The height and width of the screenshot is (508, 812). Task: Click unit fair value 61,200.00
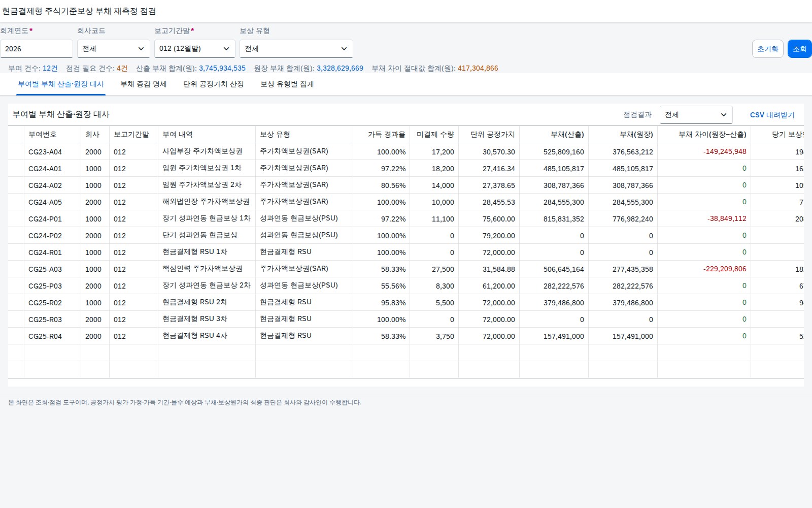(x=499, y=286)
